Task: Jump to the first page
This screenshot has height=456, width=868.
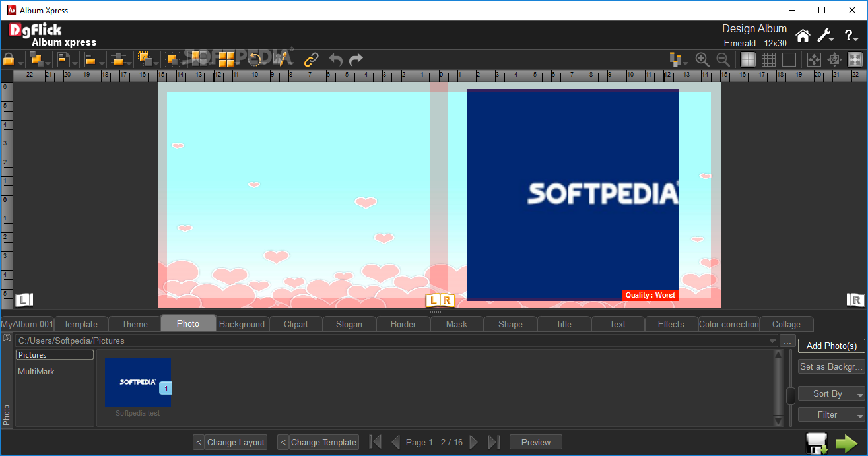Action: 375,442
